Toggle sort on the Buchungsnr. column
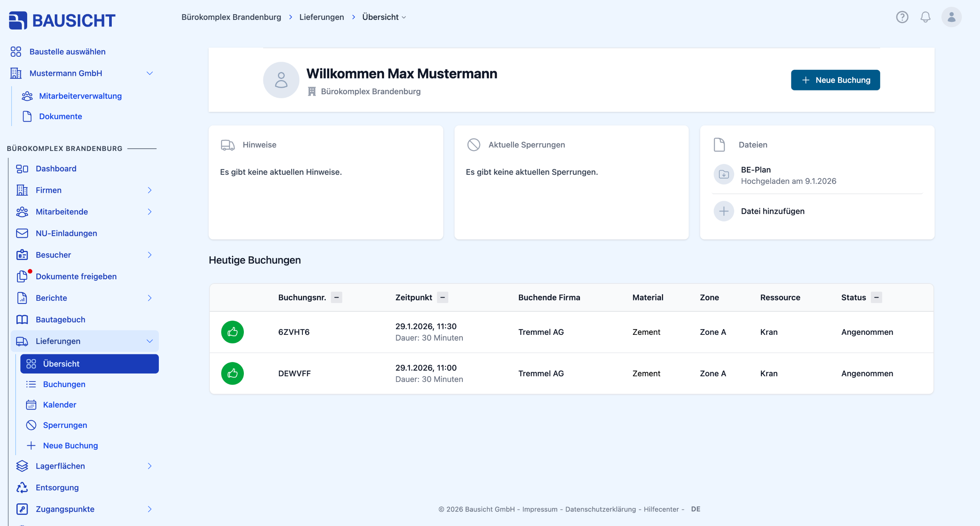 (x=336, y=298)
